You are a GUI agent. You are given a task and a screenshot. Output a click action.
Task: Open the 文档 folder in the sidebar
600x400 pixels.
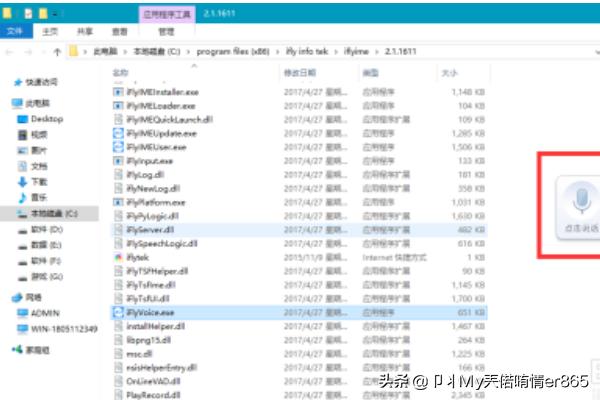[x=39, y=166]
